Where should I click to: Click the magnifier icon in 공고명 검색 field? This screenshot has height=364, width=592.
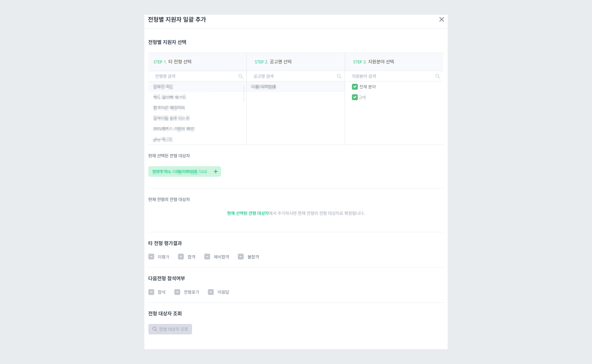[339, 76]
